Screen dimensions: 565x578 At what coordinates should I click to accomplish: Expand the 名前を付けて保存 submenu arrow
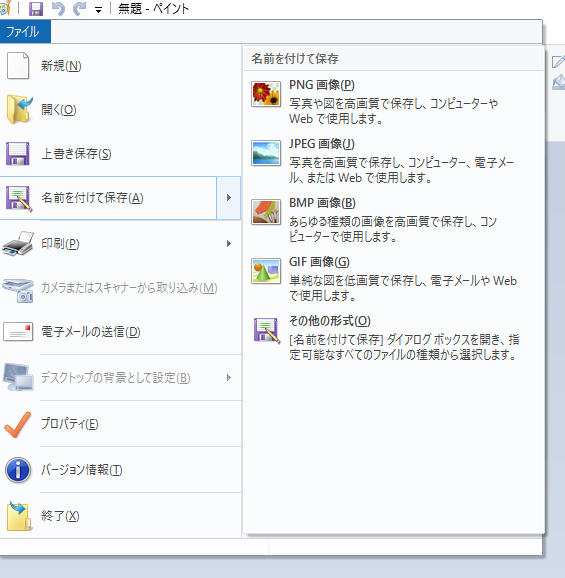coord(229,198)
